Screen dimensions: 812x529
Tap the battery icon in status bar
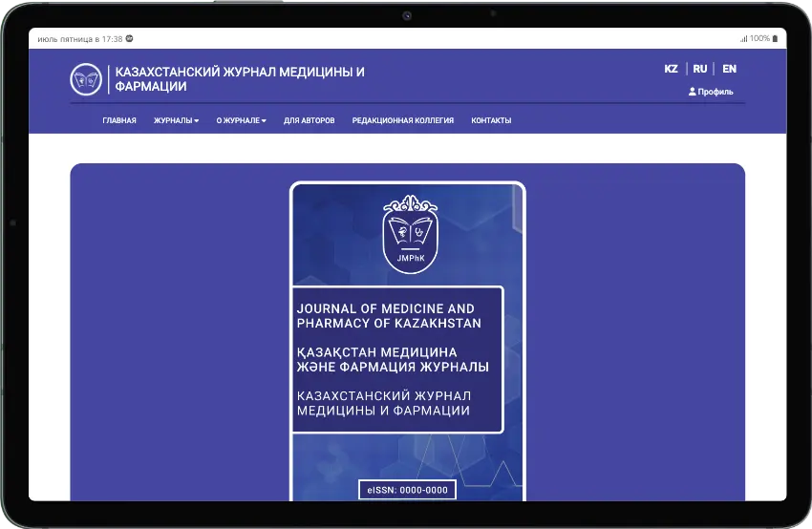[x=775, y=39]
